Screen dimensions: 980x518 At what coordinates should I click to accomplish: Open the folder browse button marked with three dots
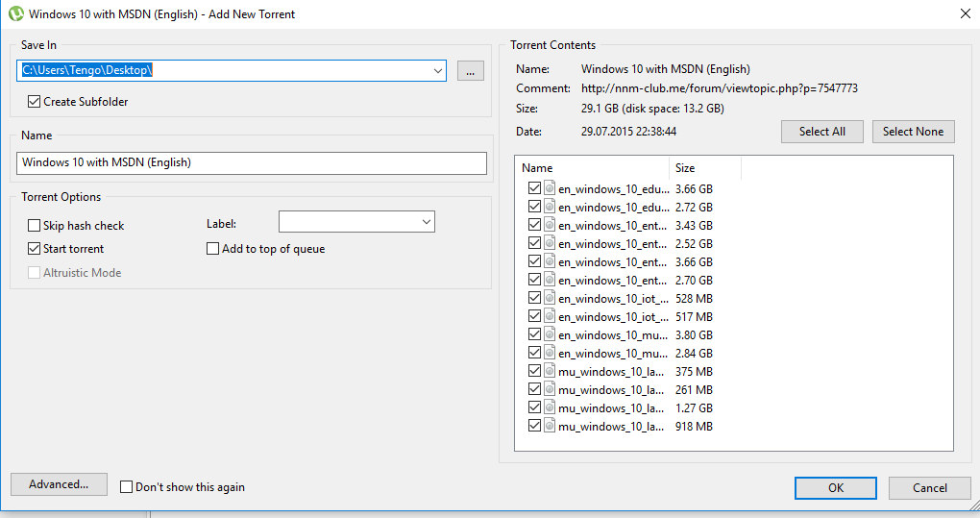(x=470, y=71)
